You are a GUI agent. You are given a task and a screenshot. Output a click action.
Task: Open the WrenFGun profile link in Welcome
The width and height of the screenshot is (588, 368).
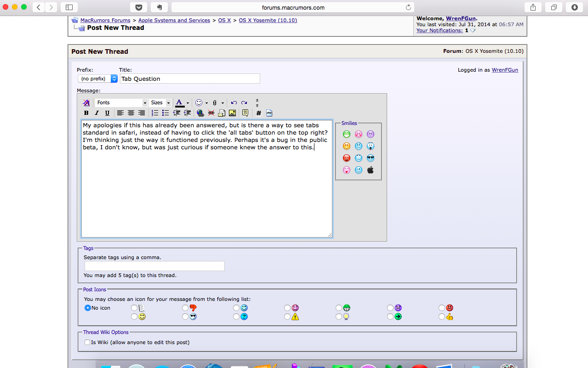461,18
